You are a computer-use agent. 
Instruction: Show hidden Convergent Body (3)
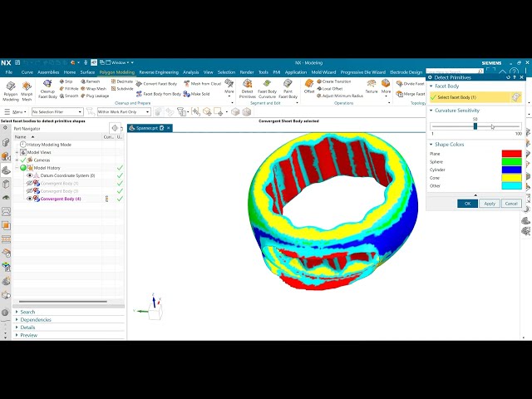coord(30,191)
